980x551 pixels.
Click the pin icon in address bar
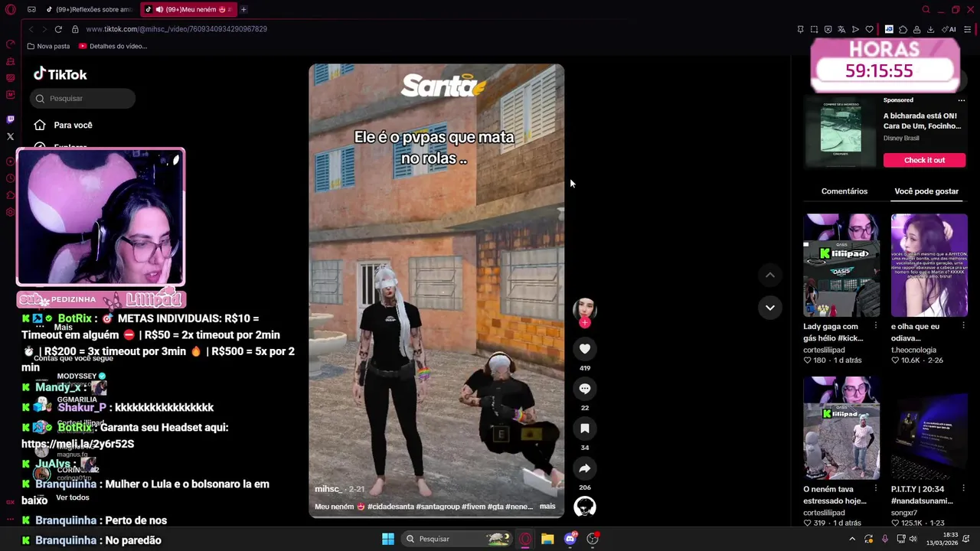click(x=800, y=29)
